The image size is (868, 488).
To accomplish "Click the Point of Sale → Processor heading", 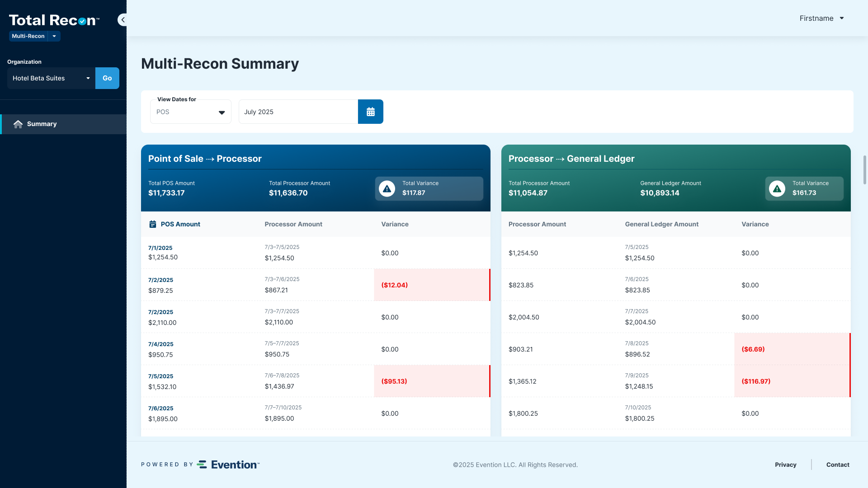I will pos(205,159).
